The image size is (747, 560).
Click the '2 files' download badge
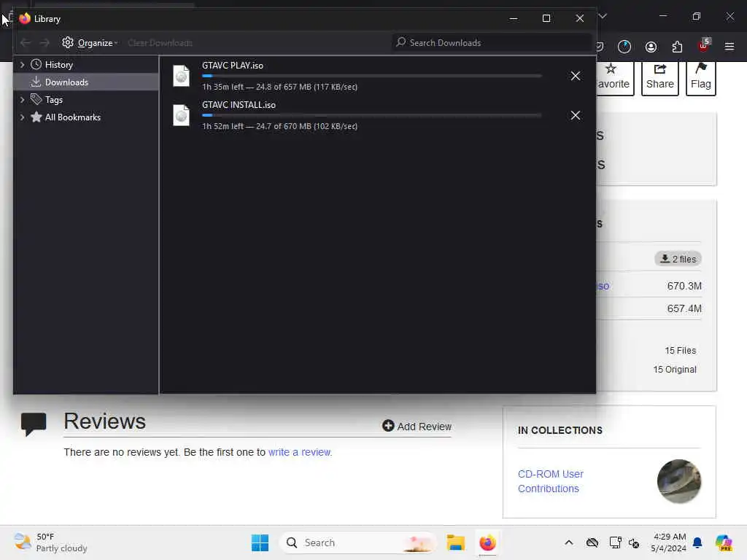pyautogui.click(x=678, y=259)
